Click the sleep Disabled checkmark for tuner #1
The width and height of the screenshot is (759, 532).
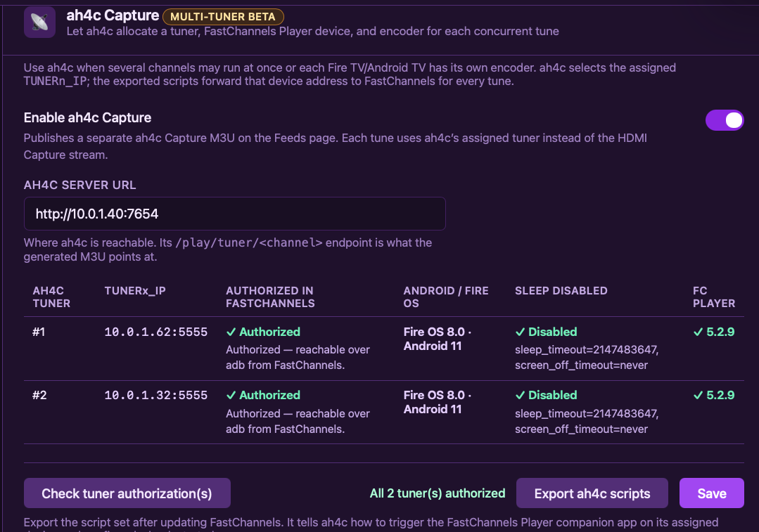521,332
